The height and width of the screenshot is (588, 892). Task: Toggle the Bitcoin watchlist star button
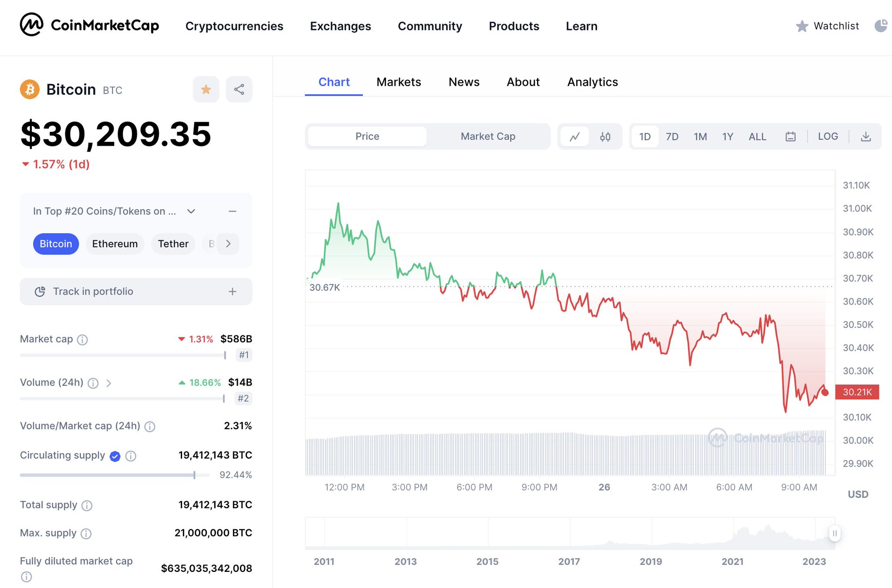pyautogui.click(x=206, y=90)
